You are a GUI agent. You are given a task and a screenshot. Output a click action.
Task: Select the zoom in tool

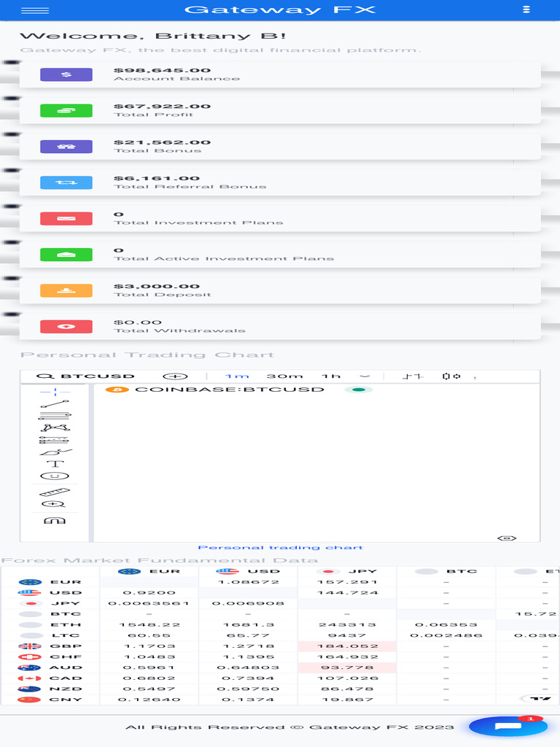(55, 504)
